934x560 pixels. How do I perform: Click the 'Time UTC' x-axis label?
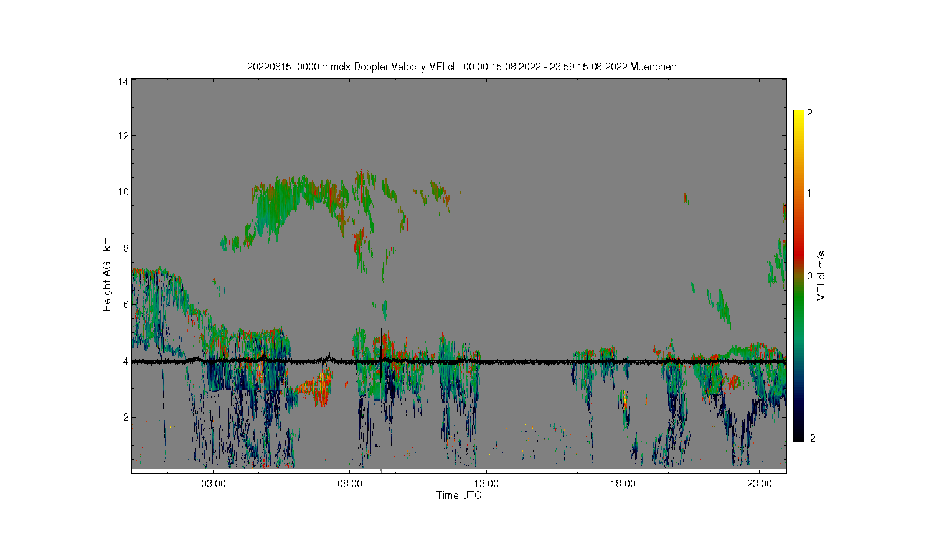point(459,495)
